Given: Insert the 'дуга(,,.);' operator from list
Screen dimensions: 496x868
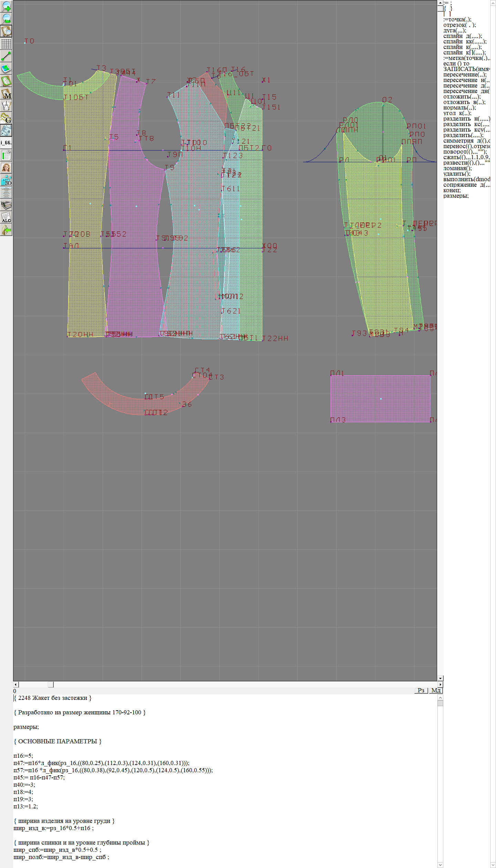Looking at the screenshot, I should tap(454, 30).
